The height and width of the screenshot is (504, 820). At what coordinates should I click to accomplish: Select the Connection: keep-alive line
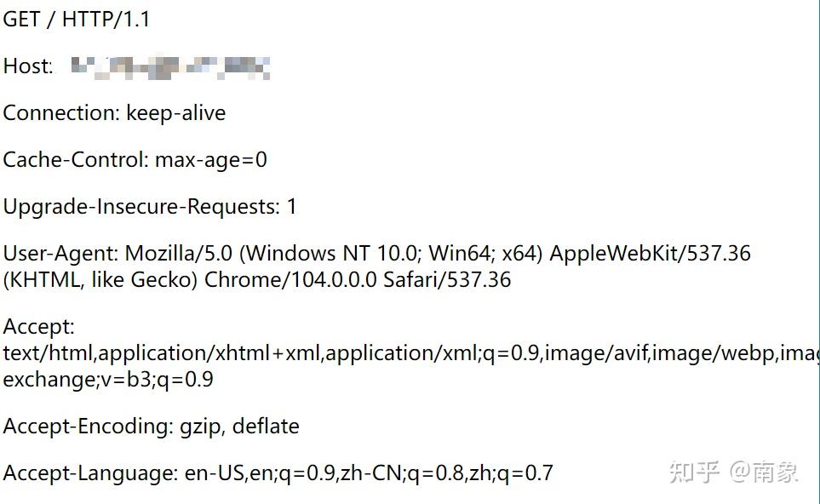(114, 113)
